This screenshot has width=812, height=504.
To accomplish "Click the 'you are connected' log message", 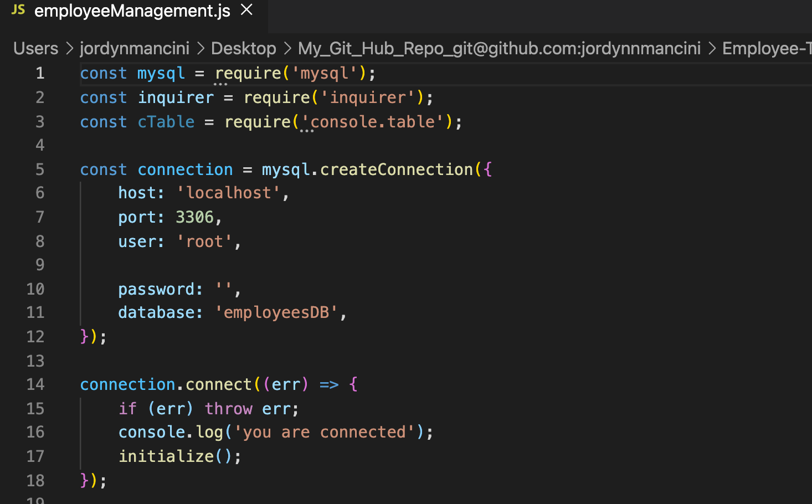I will (x=324, y=433).
